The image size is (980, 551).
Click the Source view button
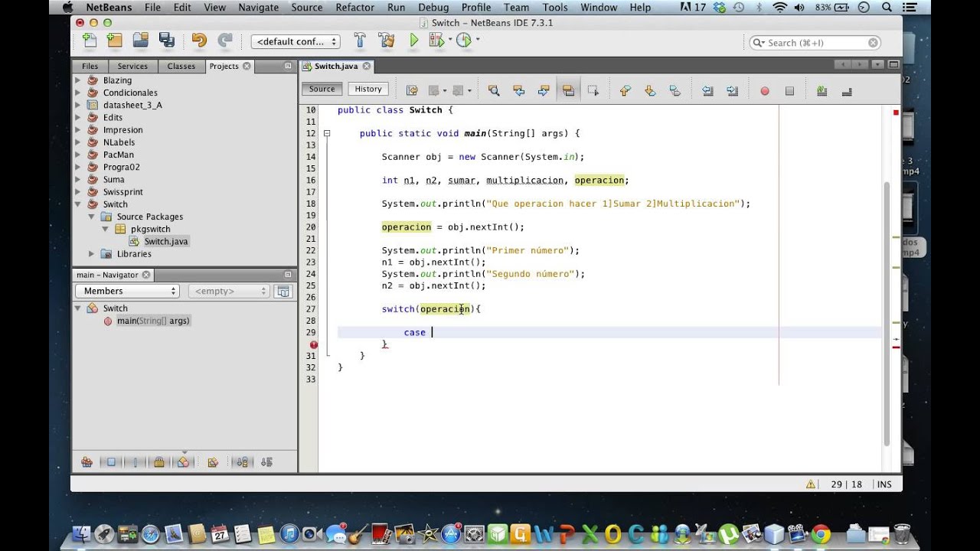click(x=322, y=89)
